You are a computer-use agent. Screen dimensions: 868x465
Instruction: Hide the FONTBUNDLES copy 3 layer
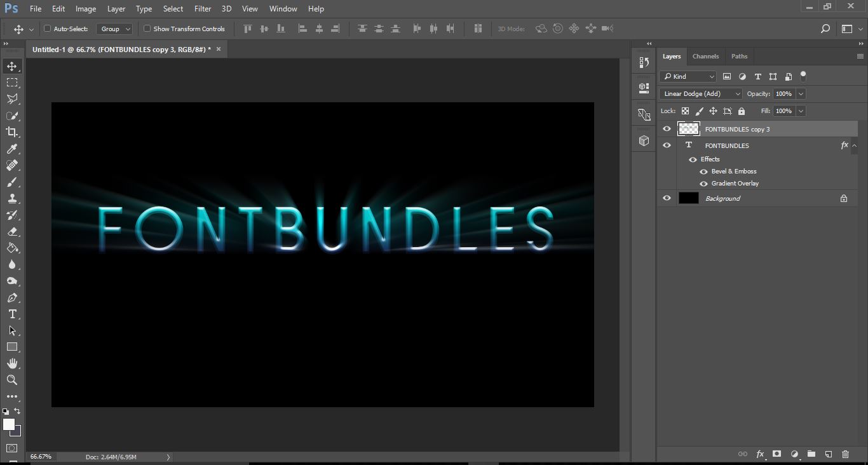coord(667,129)
